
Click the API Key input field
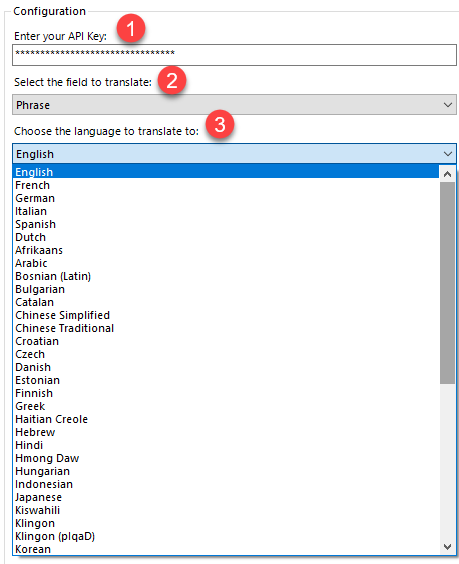point(234,55)
